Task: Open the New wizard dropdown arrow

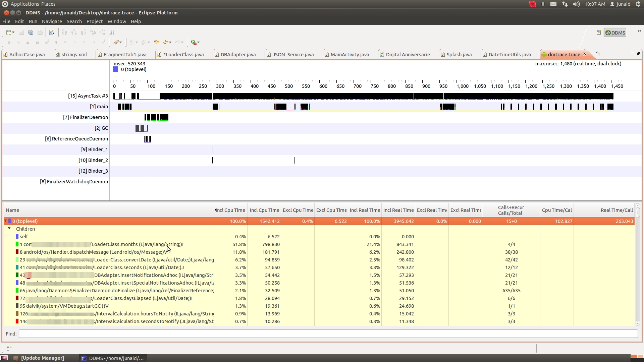Action: [13, 33]
